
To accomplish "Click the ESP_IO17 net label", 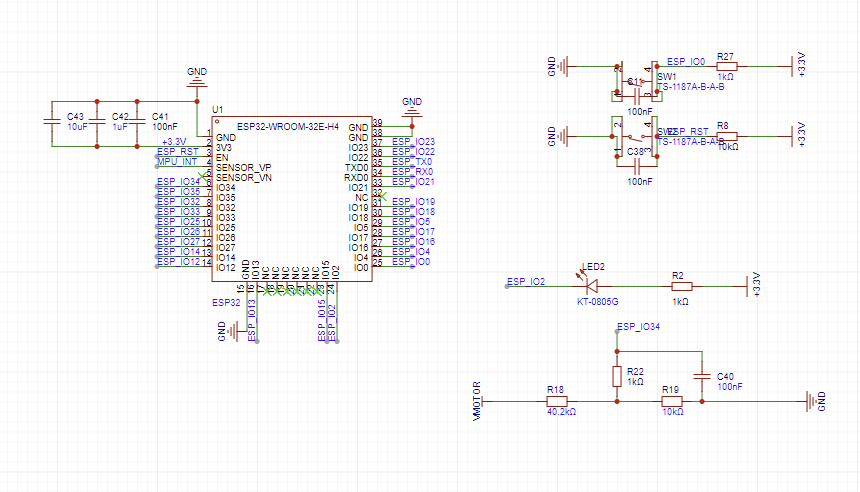I will click(x=414, y=231).
